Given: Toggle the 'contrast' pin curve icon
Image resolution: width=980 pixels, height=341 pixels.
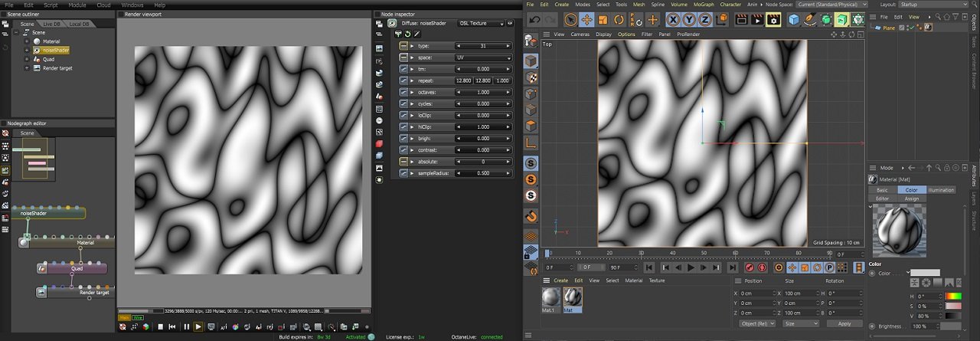Looking at the screenshot, I should (x=403, y=150).
